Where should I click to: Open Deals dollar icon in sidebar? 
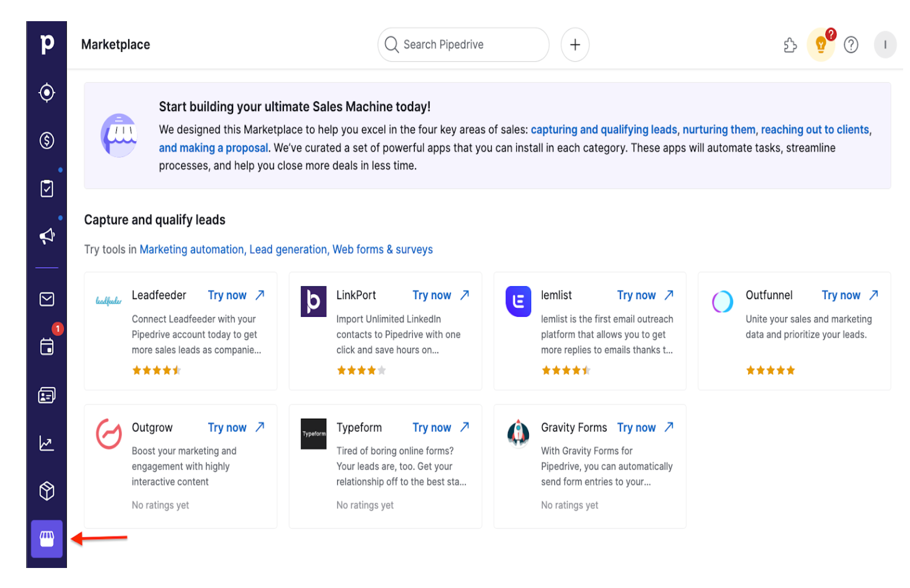click(x=47, y=140)
